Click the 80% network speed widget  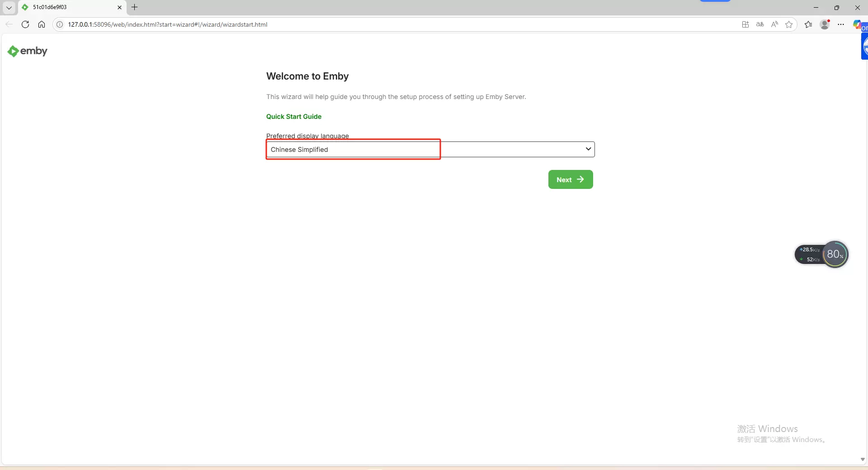coord(835,254)
